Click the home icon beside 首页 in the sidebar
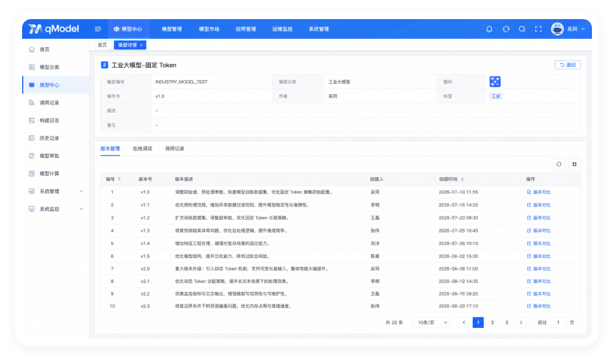 (32, 49)
